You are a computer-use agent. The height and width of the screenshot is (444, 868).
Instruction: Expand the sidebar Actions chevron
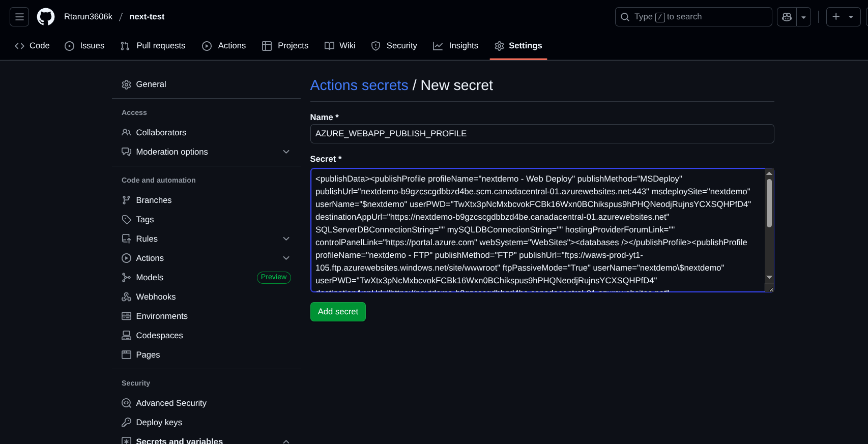[286, 258]
